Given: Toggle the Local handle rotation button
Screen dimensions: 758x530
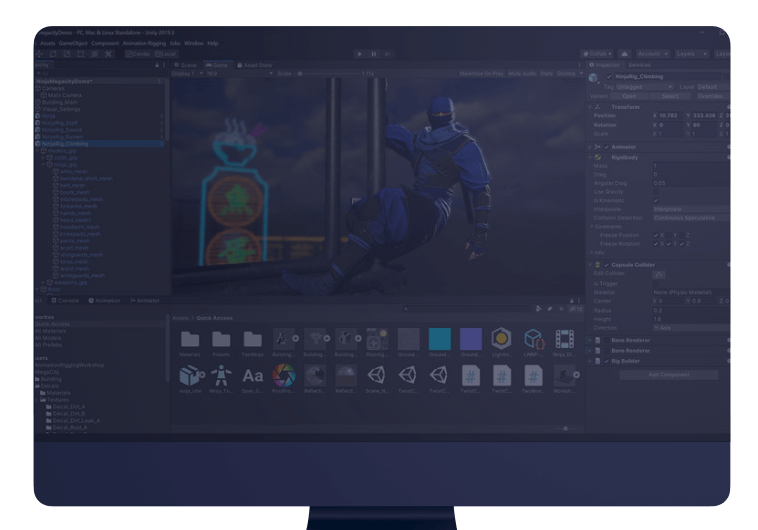Looking at the screenshot, I should 166,54.
